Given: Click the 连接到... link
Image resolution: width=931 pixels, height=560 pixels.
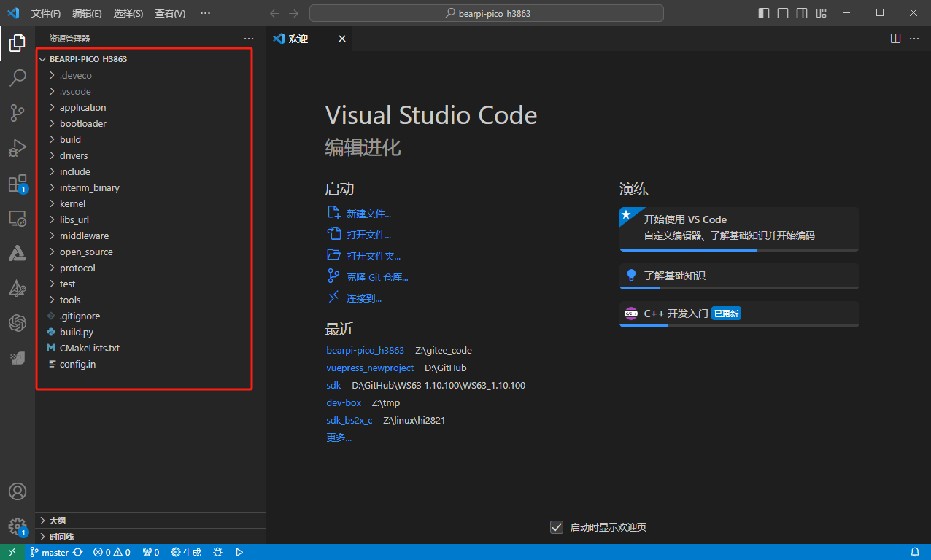Looking at the screenshot, I should (x=364, y=298).
